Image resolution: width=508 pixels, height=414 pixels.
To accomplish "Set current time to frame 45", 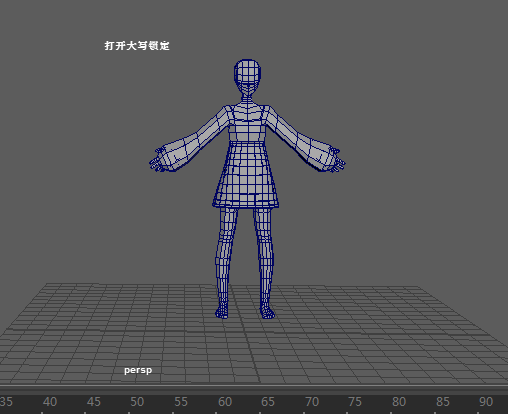I will point(93,402).
